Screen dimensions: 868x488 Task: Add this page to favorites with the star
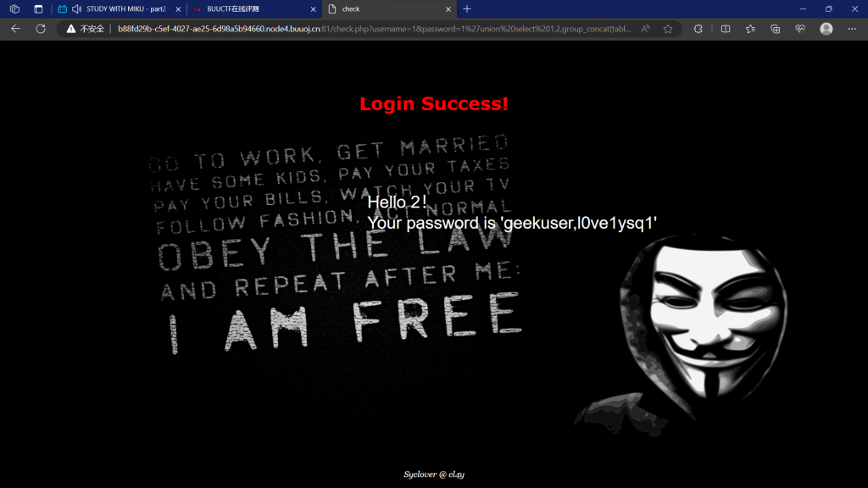click(x=668, y=29)
